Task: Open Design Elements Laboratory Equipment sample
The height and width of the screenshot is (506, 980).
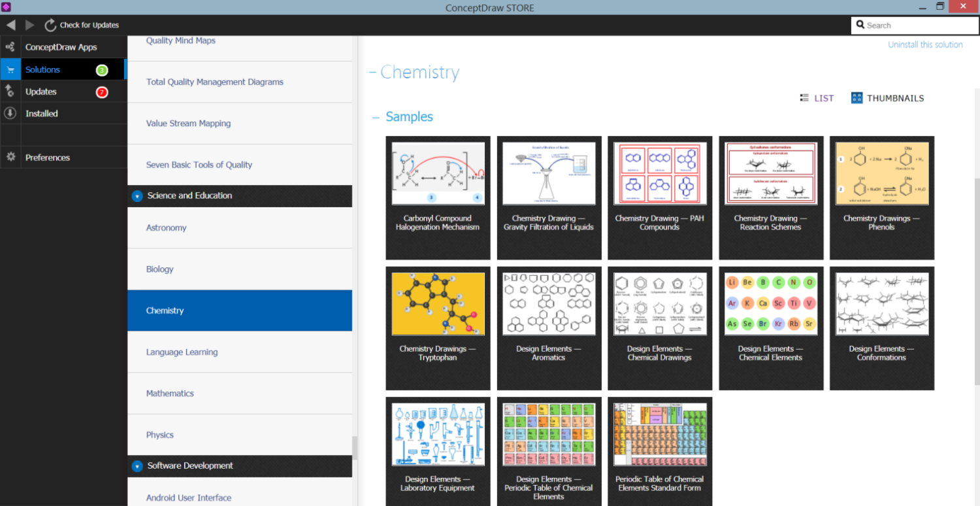Action: click(x=438, y=451)
